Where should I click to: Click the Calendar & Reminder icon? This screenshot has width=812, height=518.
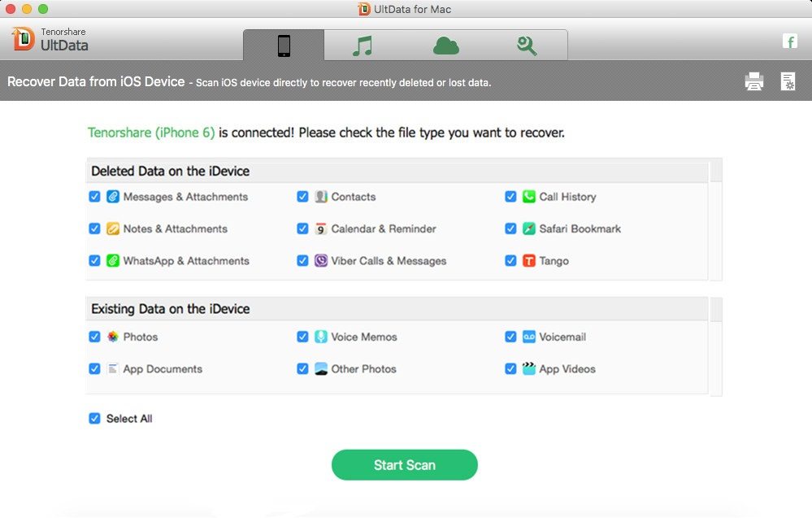point(321,229)
